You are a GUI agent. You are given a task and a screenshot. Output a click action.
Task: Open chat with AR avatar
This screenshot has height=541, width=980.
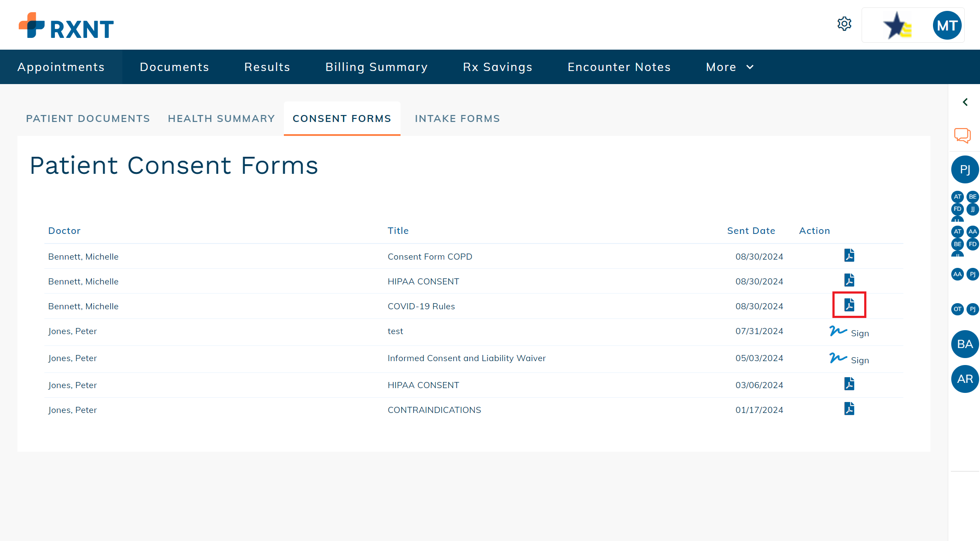point(965,379)
